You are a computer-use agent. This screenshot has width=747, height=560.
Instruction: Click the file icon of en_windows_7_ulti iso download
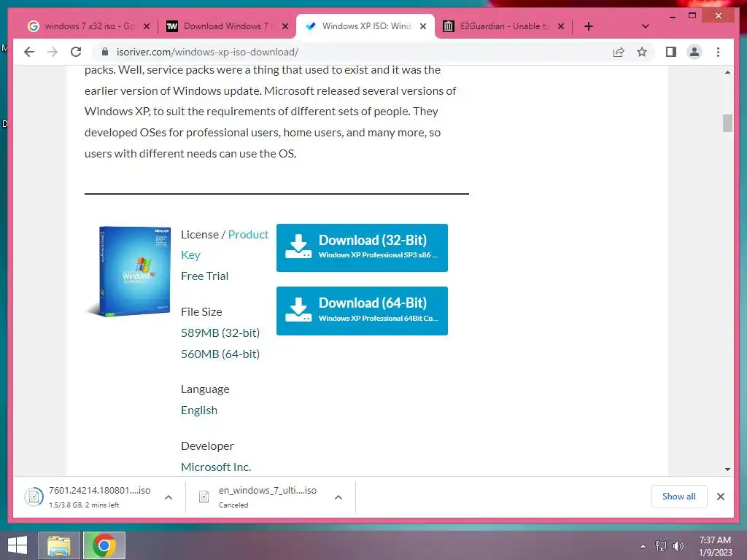pos(204,497)
